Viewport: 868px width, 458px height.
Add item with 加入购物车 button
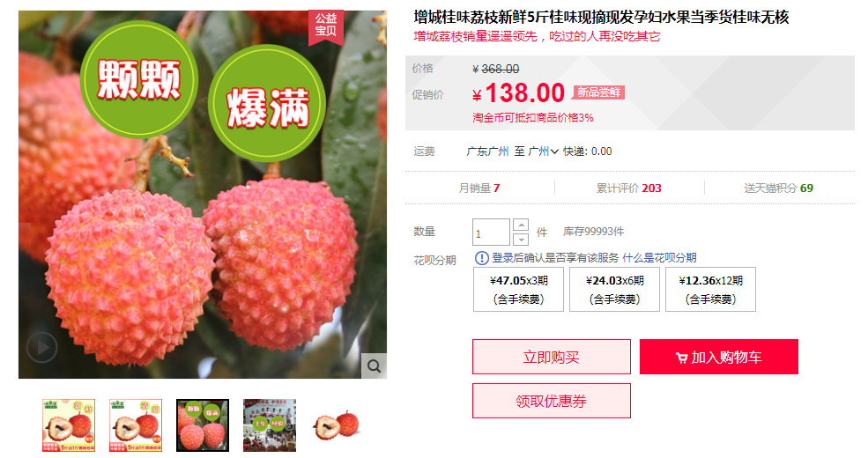coord(719,357)
